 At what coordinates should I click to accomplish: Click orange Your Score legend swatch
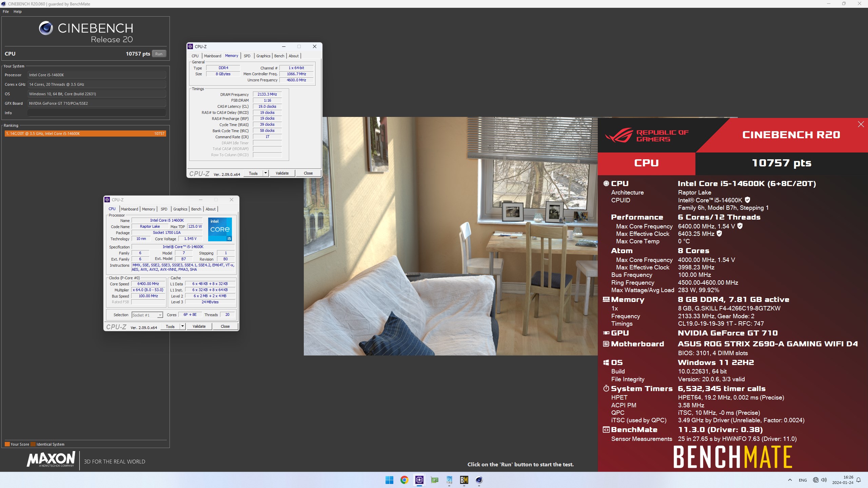tap(7, 444)
